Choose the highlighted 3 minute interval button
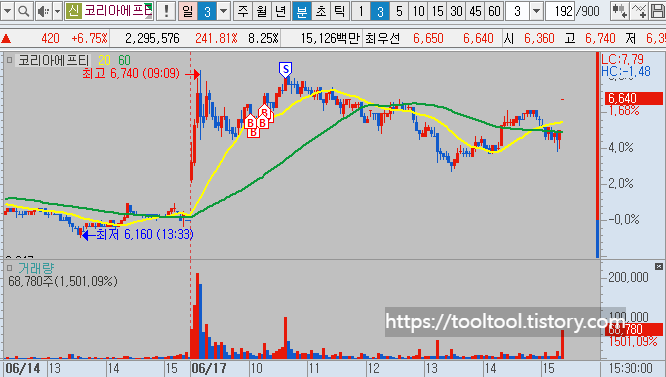This screenshot has width=666, height=377. click(380, 11)
